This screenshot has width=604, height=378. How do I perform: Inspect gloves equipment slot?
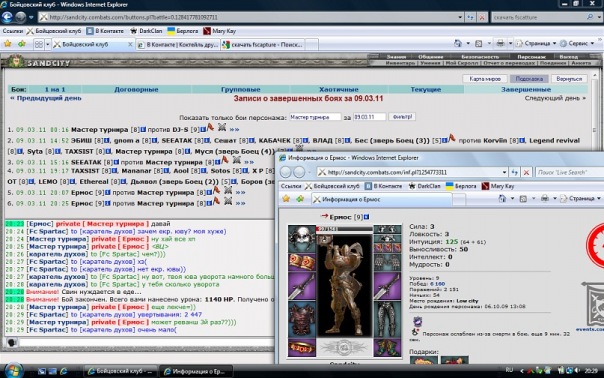(387, 263)
